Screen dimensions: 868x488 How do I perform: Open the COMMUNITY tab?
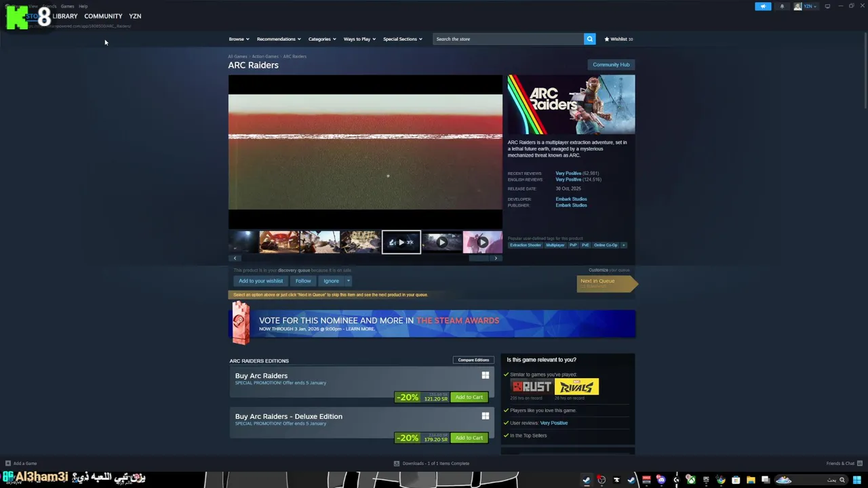(x=103, y=16)
